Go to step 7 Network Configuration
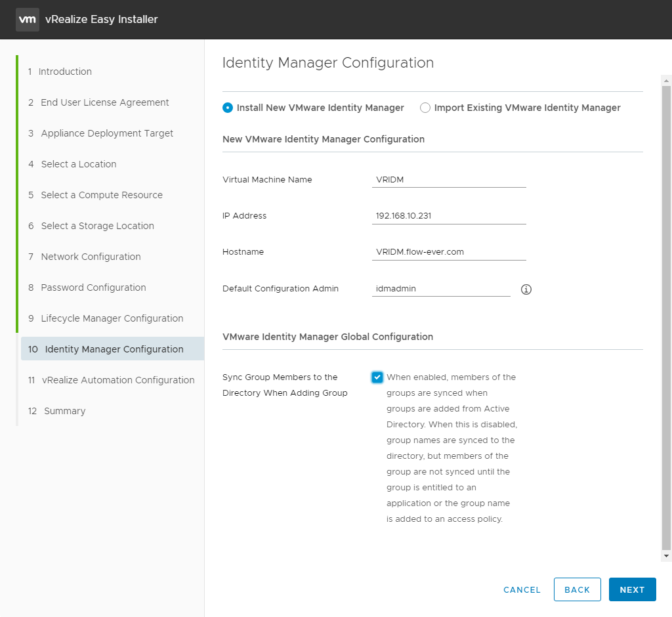The width and height of the screenshot is (672, 617). 85,257
